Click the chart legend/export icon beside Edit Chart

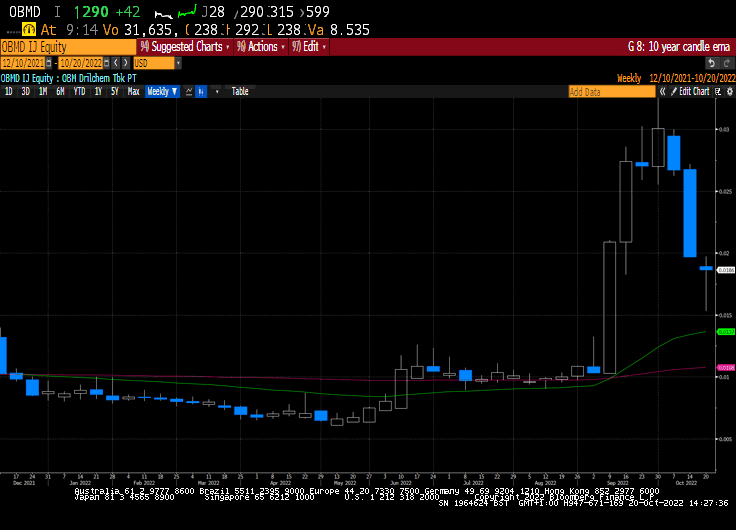point(718,92)
